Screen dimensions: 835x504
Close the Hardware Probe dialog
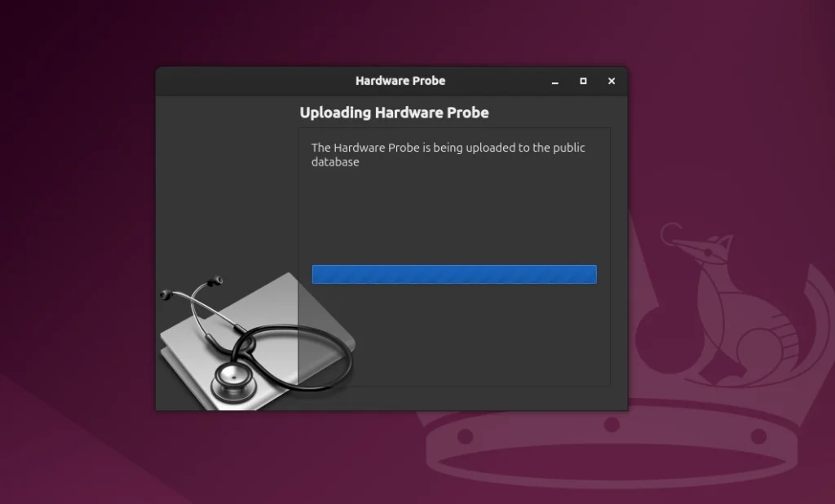point(612,82)
